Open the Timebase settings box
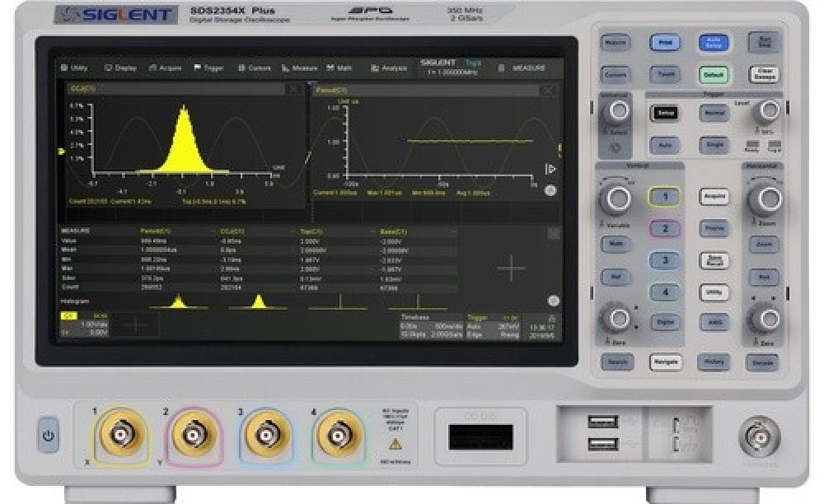824x504 pixels. pyautogui.click(x=430, y=325)
